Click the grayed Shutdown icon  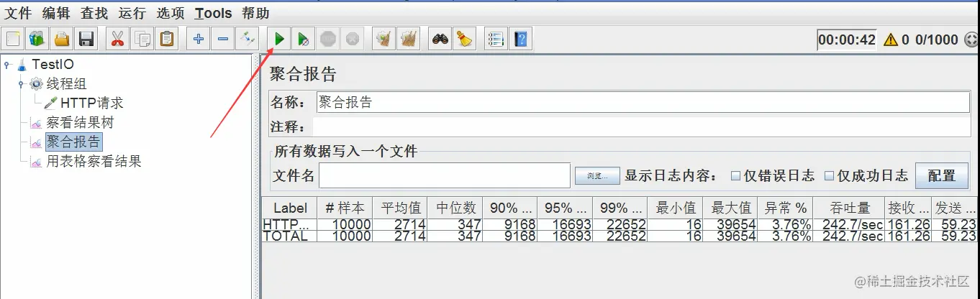[353, 39]
